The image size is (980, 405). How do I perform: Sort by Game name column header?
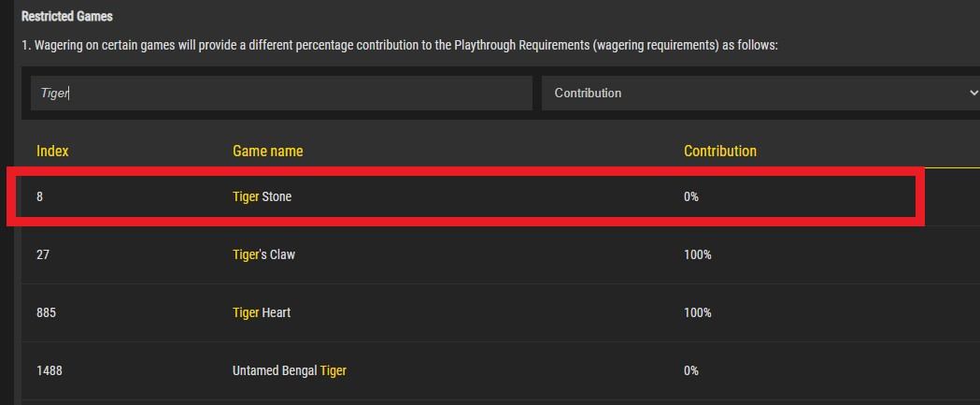(x=267, y=151)
